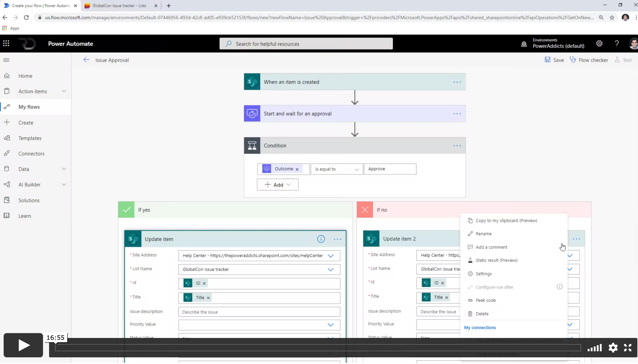
Task: Click the info icon next to Configure run after
Action: (x=560, y=287)
